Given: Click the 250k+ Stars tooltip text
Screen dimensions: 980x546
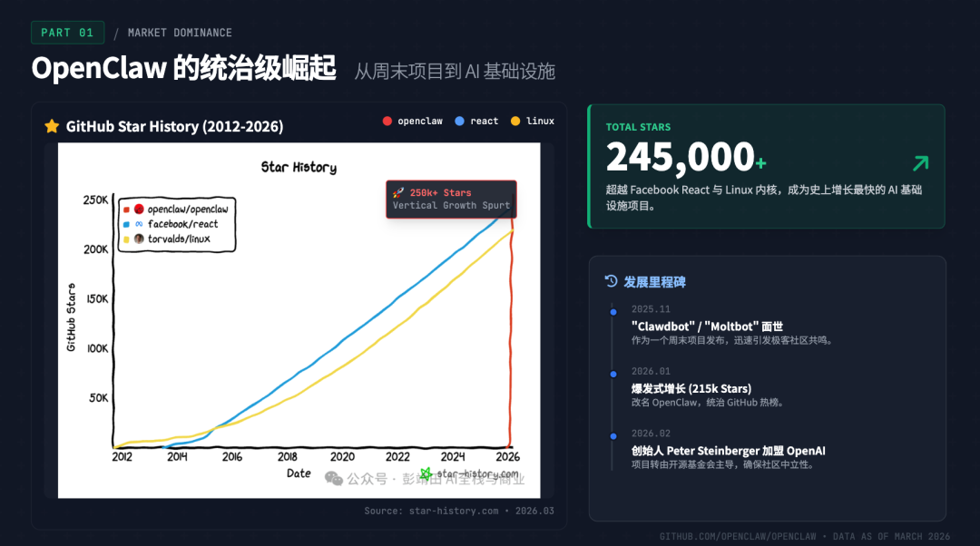Looking at the screenshot, I should pos(441,192).
